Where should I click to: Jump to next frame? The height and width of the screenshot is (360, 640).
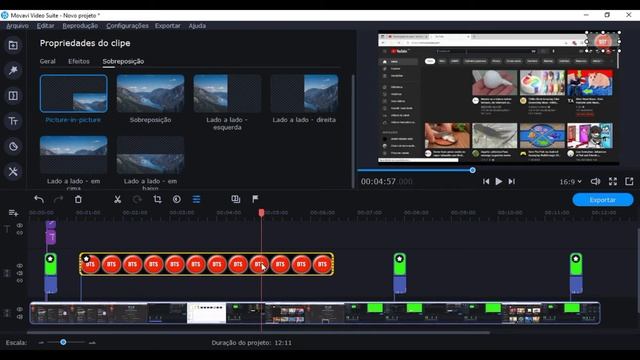(x=511, y=181)
